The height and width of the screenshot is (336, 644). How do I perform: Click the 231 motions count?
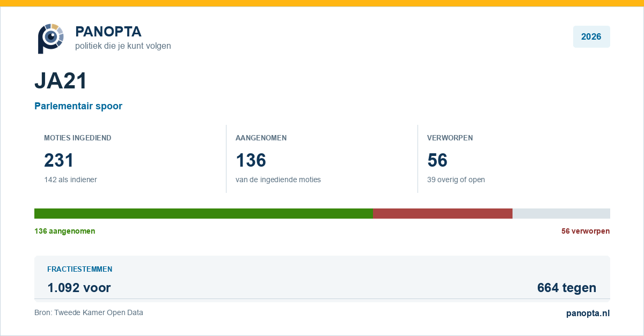click(x=58, y=160)
